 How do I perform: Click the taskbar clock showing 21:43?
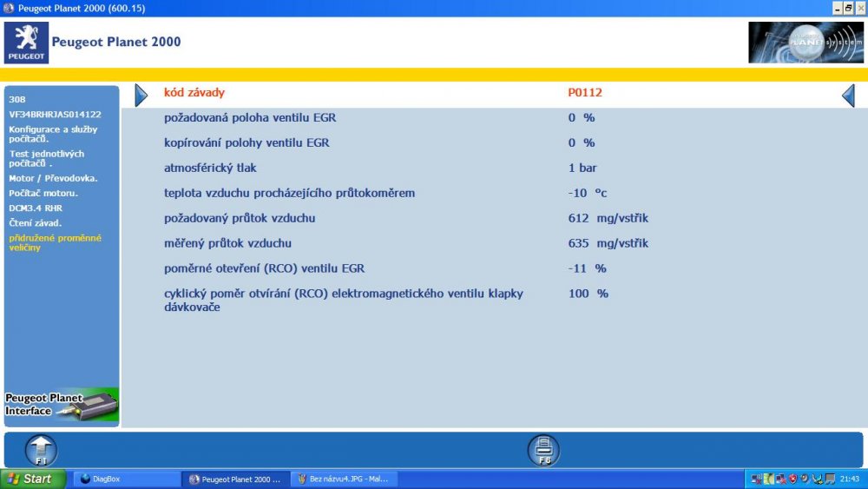(x=850, y=479)
